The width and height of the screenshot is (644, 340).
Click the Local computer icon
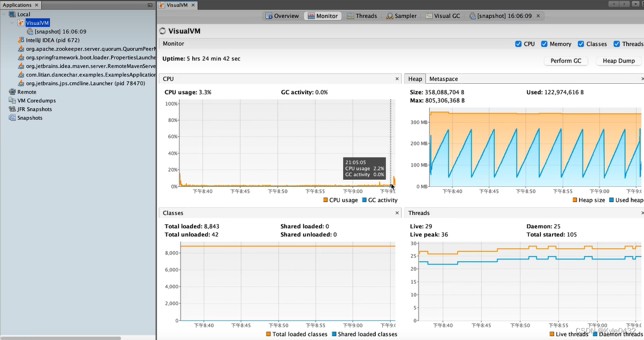pos(12,14)
